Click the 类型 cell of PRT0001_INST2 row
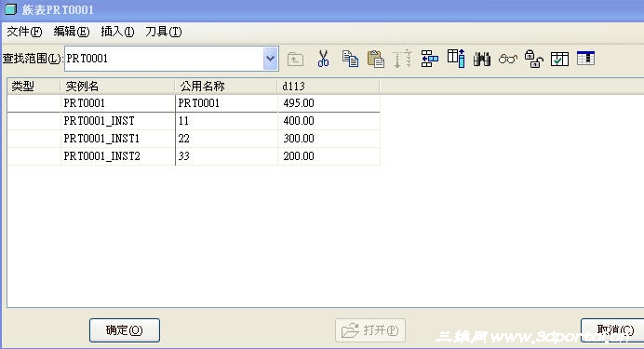 click(x=34, y=156)
